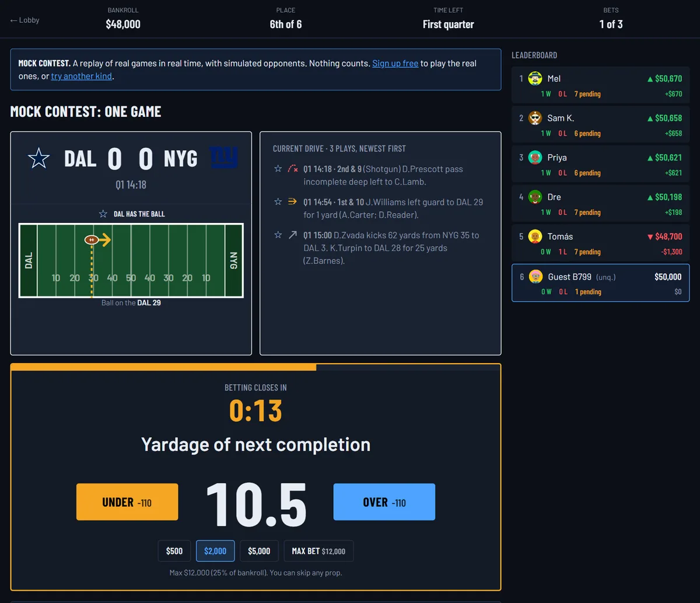Bet OVER -110 on next completion
Viewport: 700px width, 603px height.
coord(384,502)
